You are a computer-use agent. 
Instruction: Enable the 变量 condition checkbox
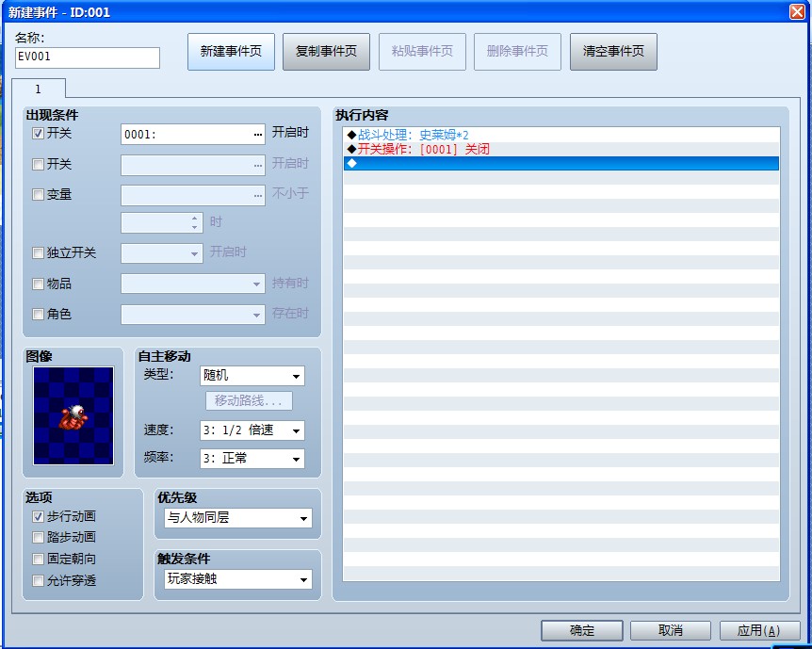[x=38, y=195]
